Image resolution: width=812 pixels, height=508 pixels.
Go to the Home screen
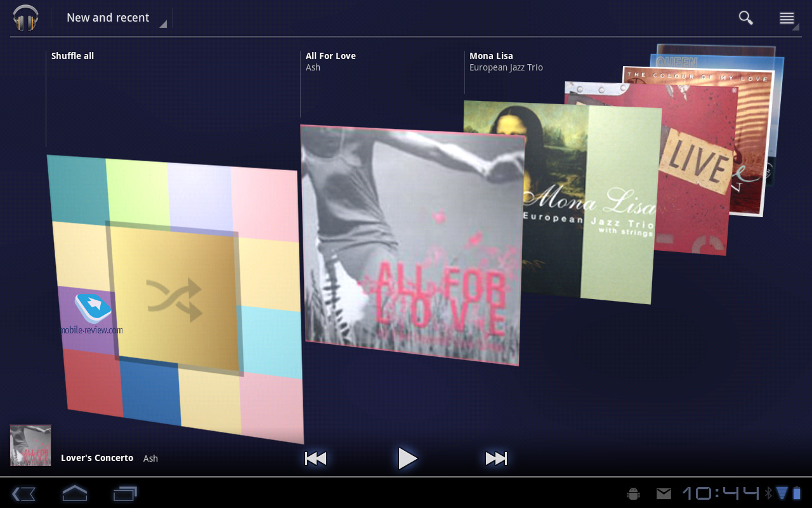(x=74, y=493)
